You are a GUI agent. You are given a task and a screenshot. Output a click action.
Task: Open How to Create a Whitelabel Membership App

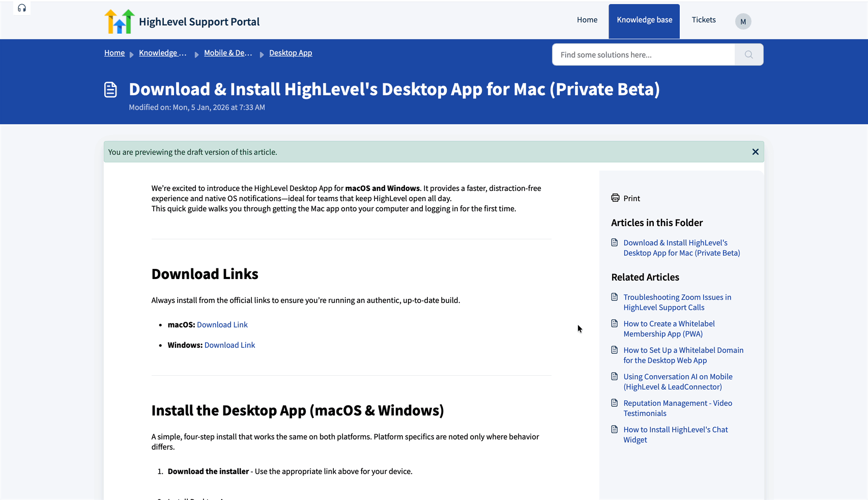tap(669, 329)
